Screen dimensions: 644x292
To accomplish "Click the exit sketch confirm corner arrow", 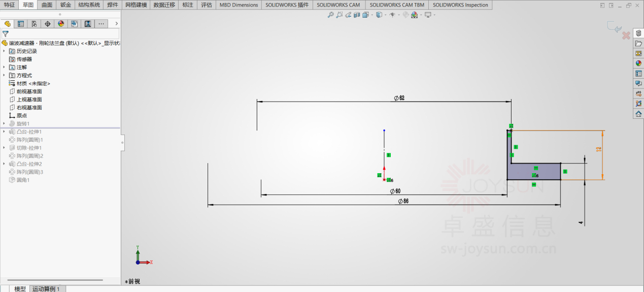I will [615, 27].
